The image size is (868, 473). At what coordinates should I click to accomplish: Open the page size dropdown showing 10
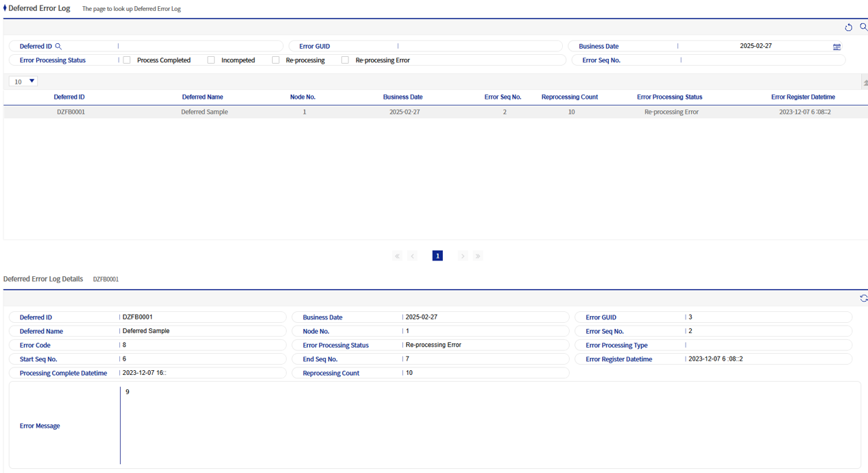[22, 81]
